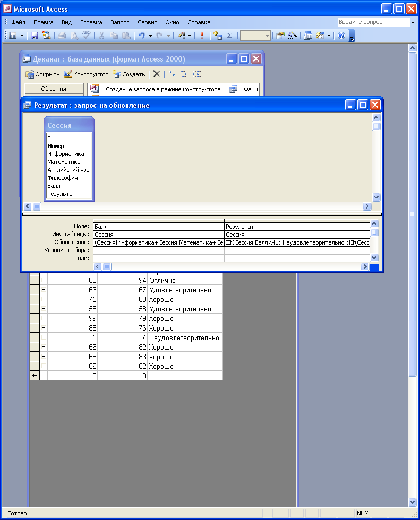
Task: Click the Copy icon in toolbar
Action: pyautogui.click(x=114, y=36)
